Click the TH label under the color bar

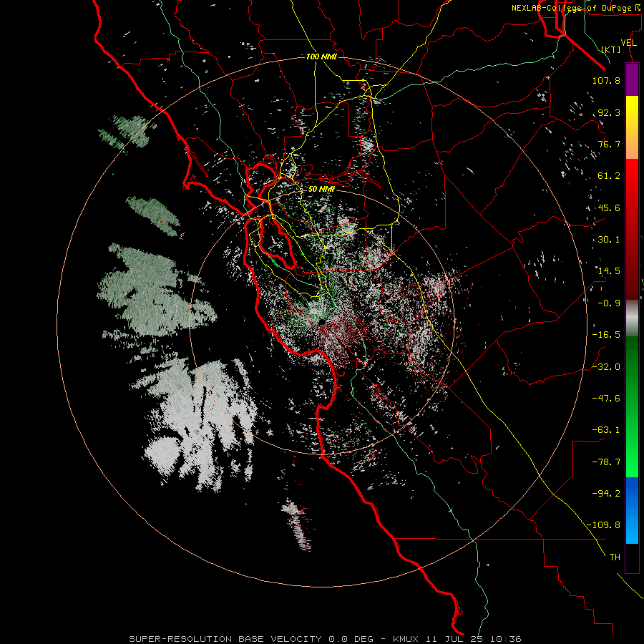(x=615, y=557)
